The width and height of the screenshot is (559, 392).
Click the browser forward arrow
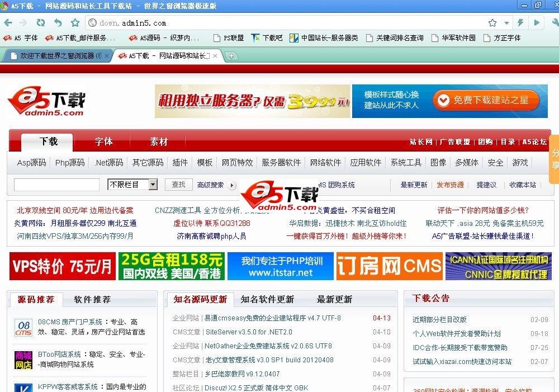(23, 23)
